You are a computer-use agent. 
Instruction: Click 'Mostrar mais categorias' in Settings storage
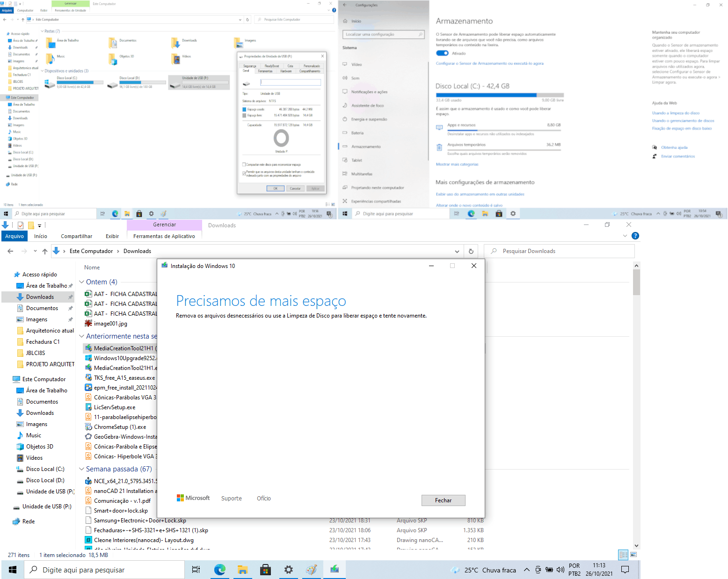[457, 164]
